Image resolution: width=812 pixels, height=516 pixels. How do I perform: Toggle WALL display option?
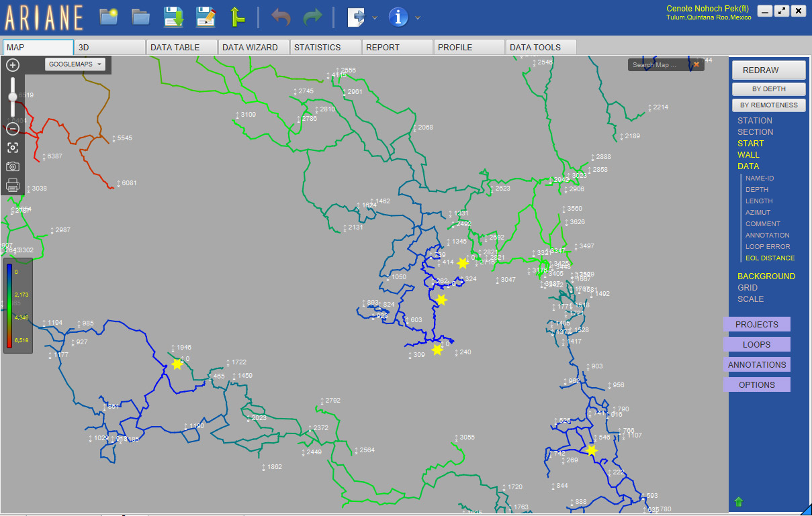pos(748,155)
